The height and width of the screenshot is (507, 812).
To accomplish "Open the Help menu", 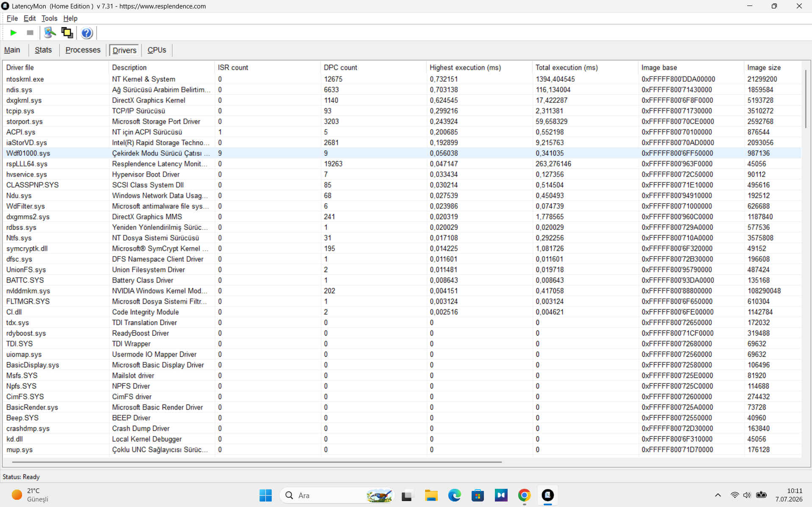I will [70, 18].
